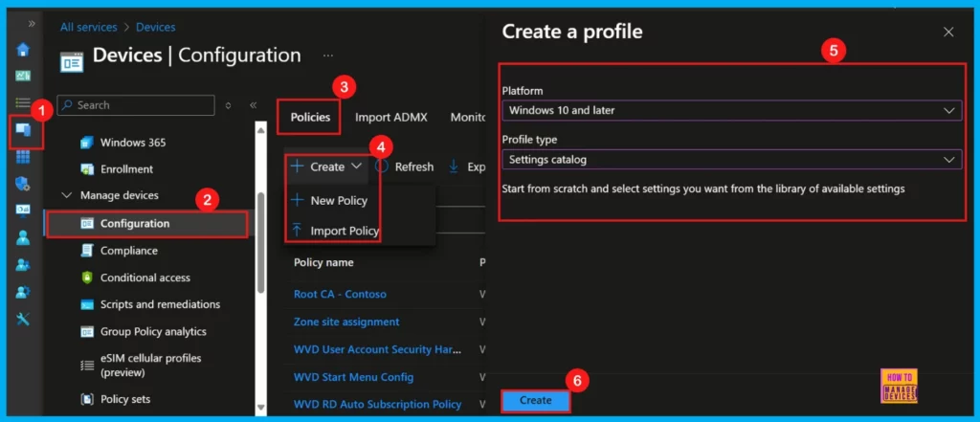Select Conditional access label
Image resolution: width=980 pixels, height=422 pixels.
(x=145, y=278)
